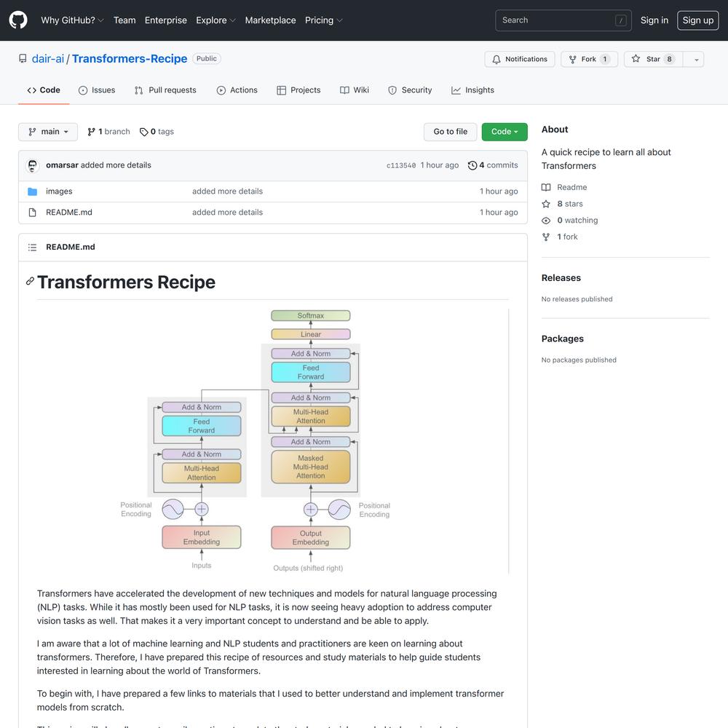
Task: Open the Team page link
Action: pyautogui.click(x=124, y=20)
